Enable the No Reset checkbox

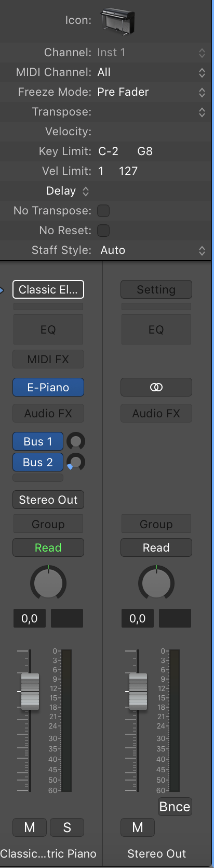103,231
